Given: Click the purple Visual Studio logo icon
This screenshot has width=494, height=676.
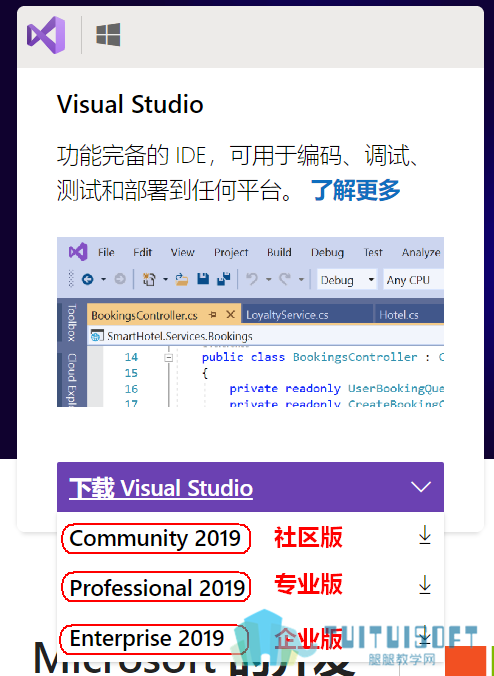Looking at the screenshot, I should coord(46,35).
